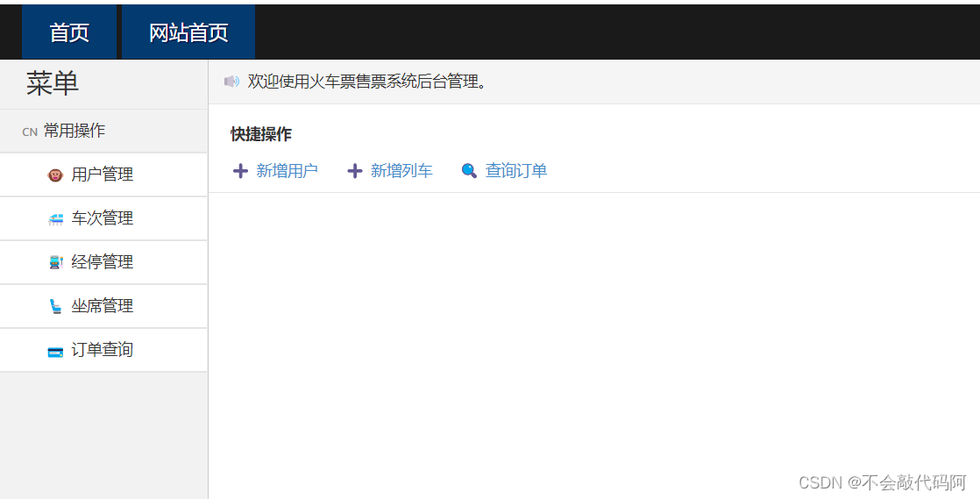
Task: Open the 首页 tab
Action: click(x=69, y=32)
